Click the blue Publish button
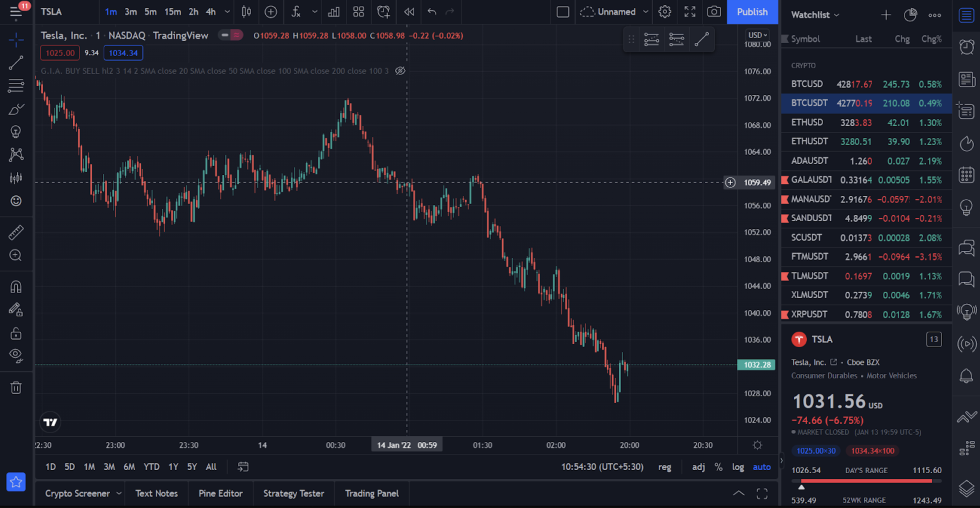Viewport: 980px width, 508px height. [752, 12]
